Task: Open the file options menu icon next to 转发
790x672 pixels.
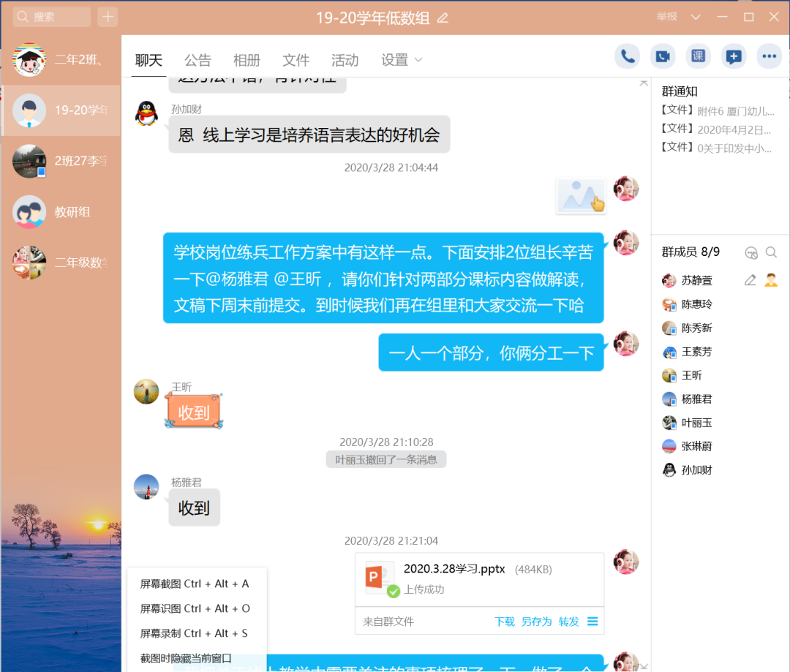Action: tap(592, 622)
